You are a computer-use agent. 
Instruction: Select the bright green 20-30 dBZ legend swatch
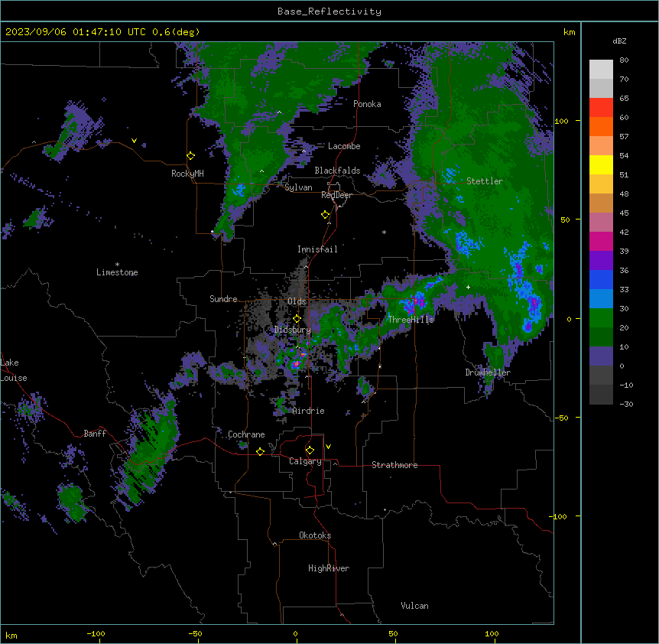click(x=601, y=318)
